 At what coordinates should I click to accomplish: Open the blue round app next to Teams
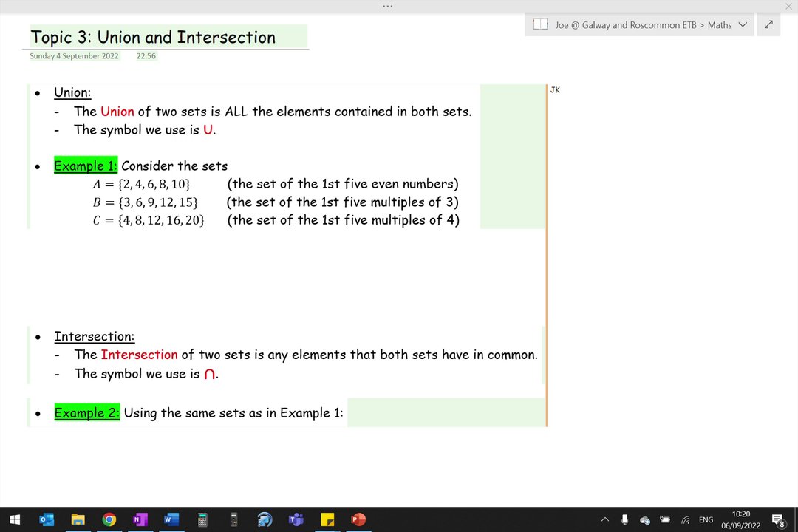pyautogui.click(x=265, y=519)
